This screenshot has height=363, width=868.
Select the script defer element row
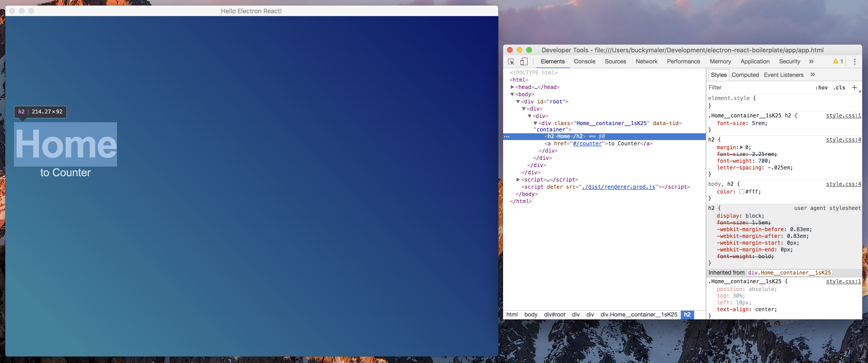(x=606, y=187)
